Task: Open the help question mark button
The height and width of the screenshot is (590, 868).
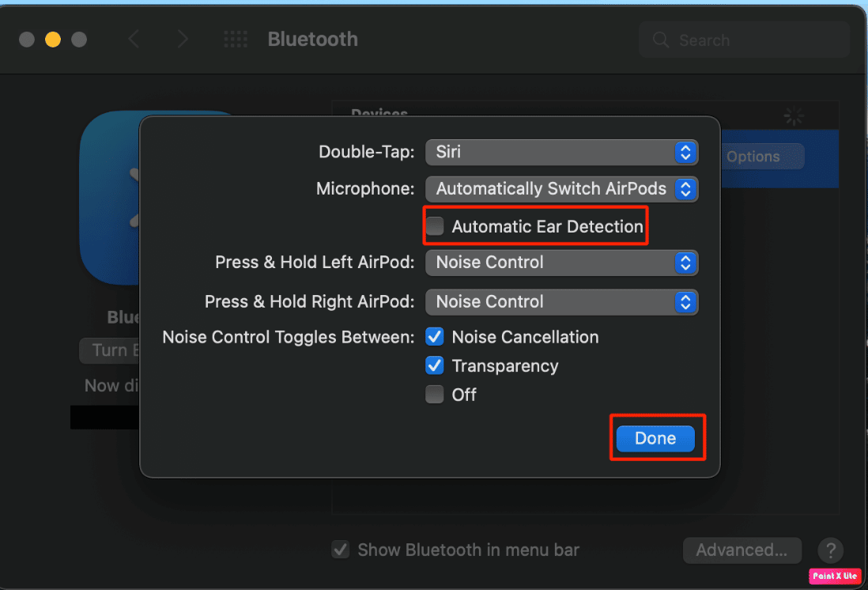Action: [830, 550]
